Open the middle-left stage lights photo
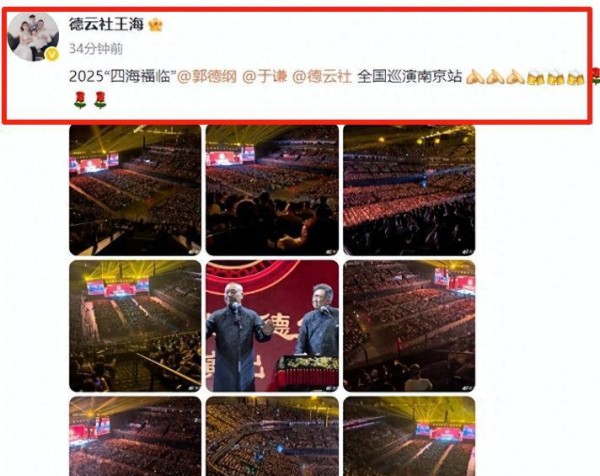The image size is (600, 476). (135, 326)
